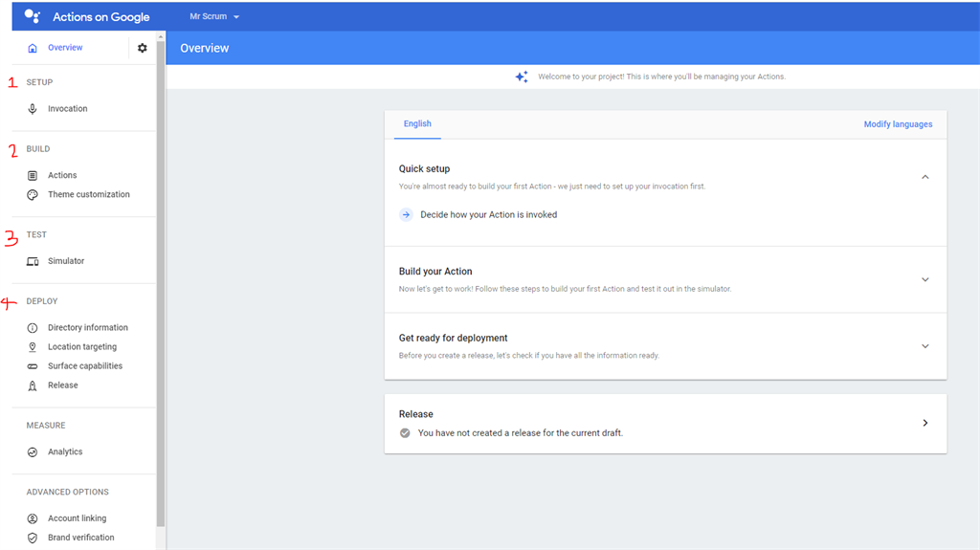The width and height of the screenshot is (980, 550).
Task: Click the sparkle icon in welcome banner
Action: pyautogui.click(x=522, y=77)
